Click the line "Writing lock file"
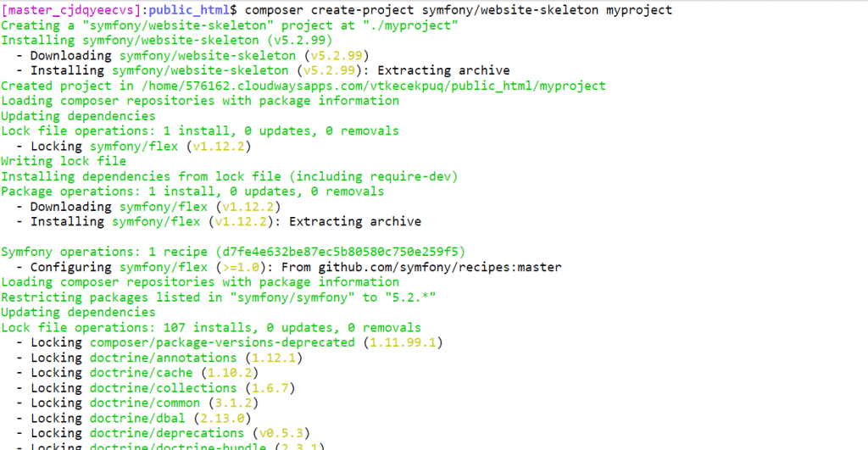This screenshot has height=450, width=868. 64,161
